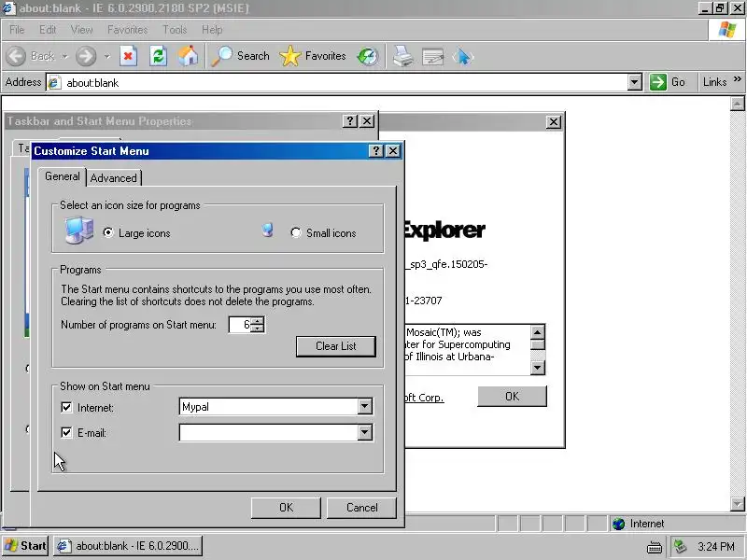Select the Small icons radio button
Image resolution: width=747 pixels, height=560 pixels.
point(296,232)
